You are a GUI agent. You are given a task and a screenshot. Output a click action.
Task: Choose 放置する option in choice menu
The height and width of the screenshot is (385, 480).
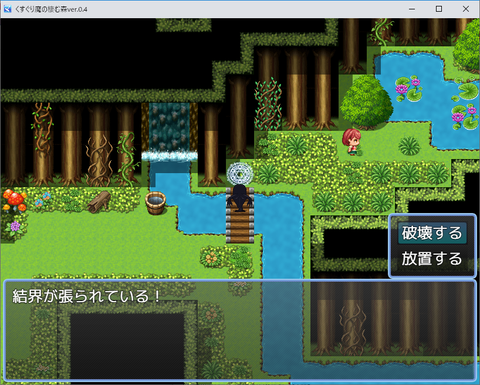[x=432, y=258]
